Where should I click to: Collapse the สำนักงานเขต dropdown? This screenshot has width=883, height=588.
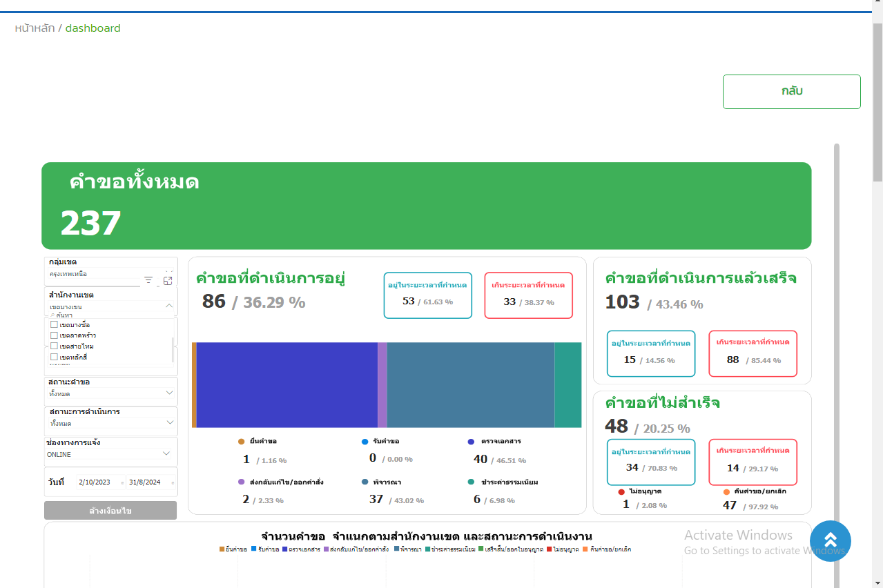168,305
